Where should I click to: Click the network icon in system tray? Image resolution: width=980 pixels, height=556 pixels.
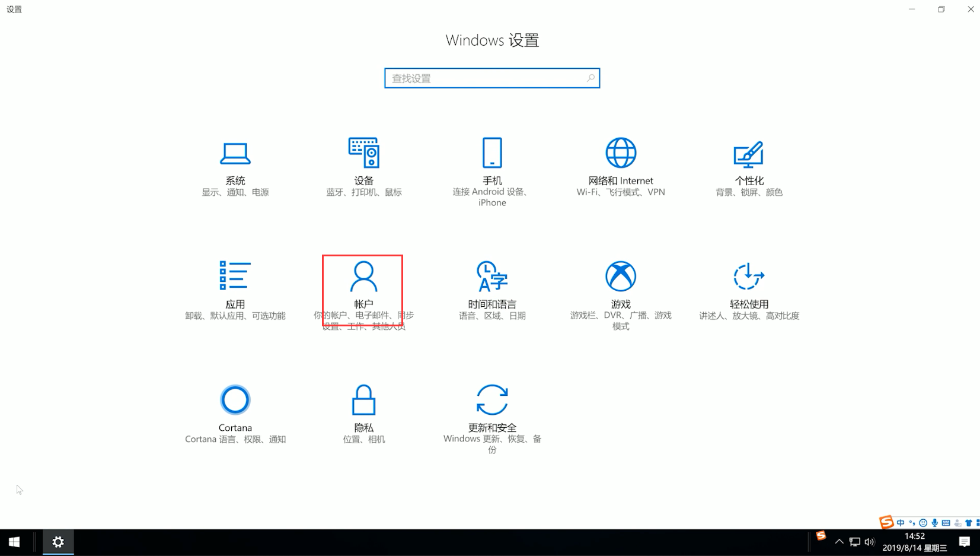tap(854, 542)
